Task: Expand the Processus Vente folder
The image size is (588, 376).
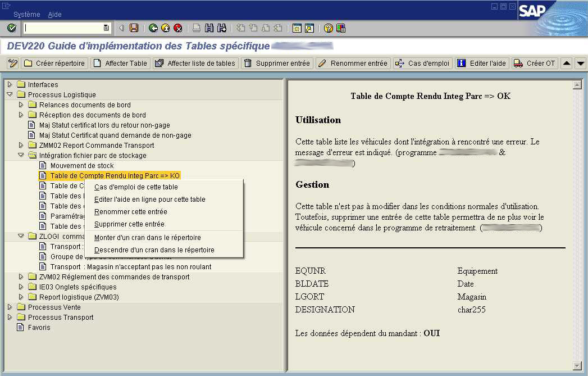Action: [10, 307]
